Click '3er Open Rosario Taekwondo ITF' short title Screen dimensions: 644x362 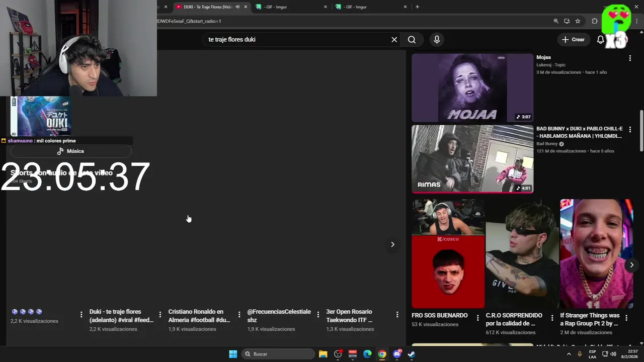(349, 316)
